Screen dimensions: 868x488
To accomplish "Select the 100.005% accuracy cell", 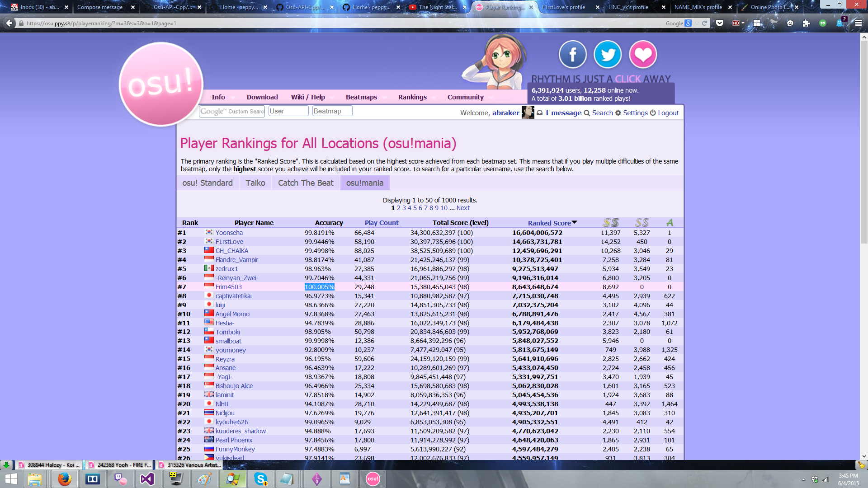I will 319,287.
